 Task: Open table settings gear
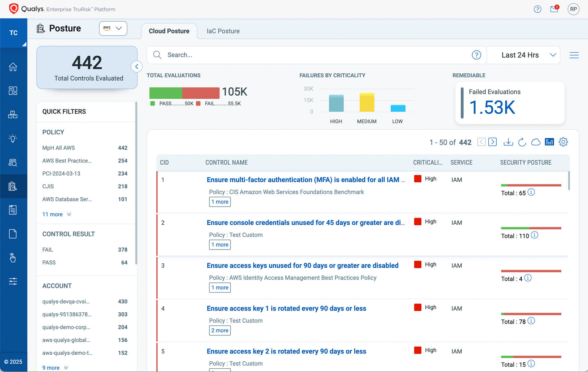(563, 142)
